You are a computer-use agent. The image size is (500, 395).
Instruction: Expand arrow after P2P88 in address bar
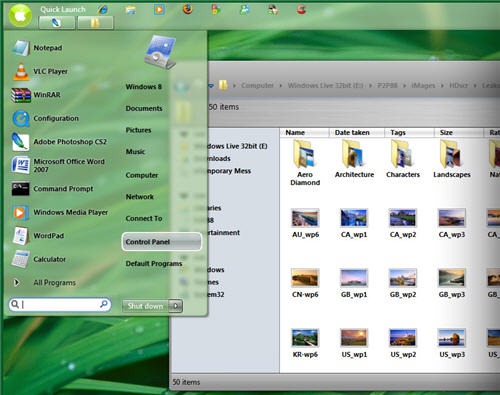(404, 86)
